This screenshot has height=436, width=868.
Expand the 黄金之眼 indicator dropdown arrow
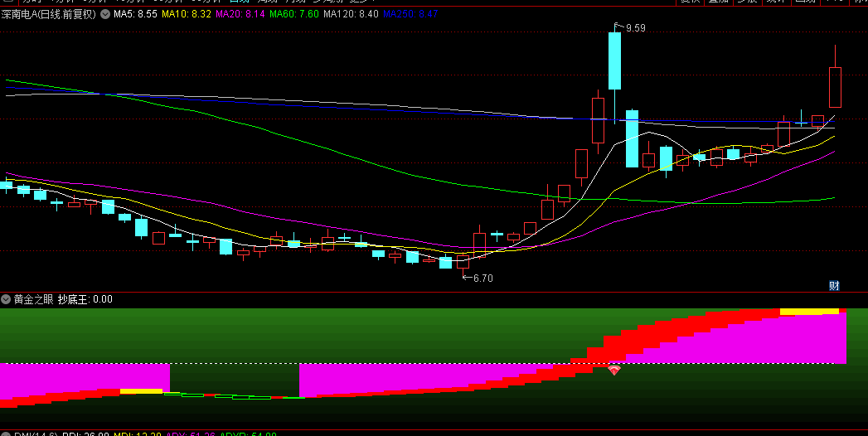[x=6, y=299]
